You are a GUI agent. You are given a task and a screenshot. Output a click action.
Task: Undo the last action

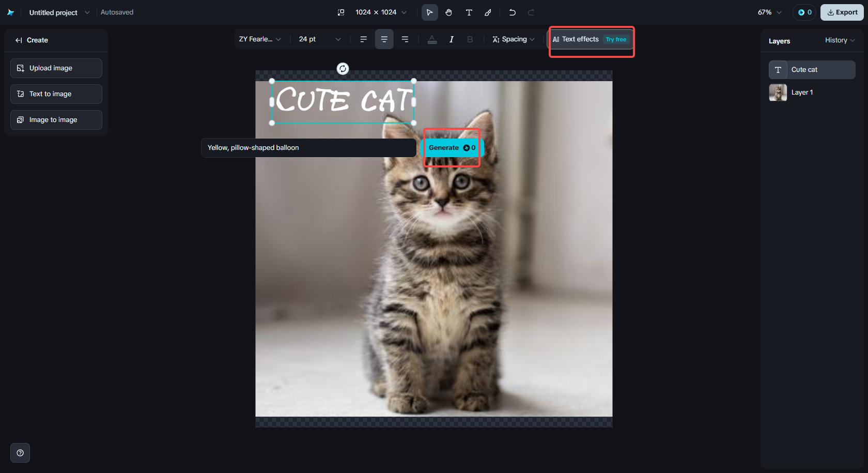tap(512, 12)
